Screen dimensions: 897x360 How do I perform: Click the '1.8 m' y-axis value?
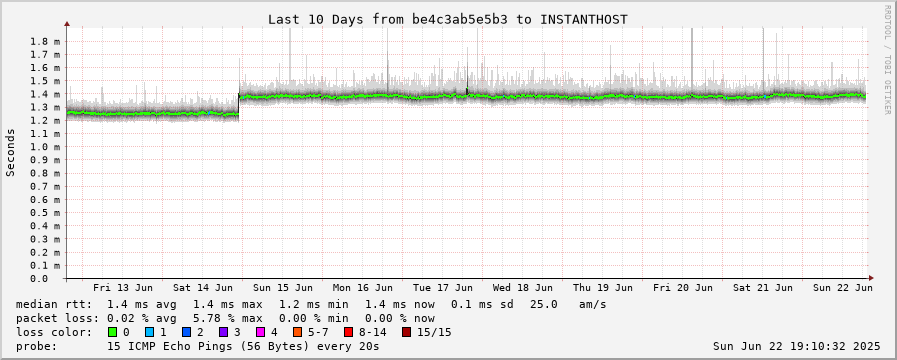coord(45,41)
